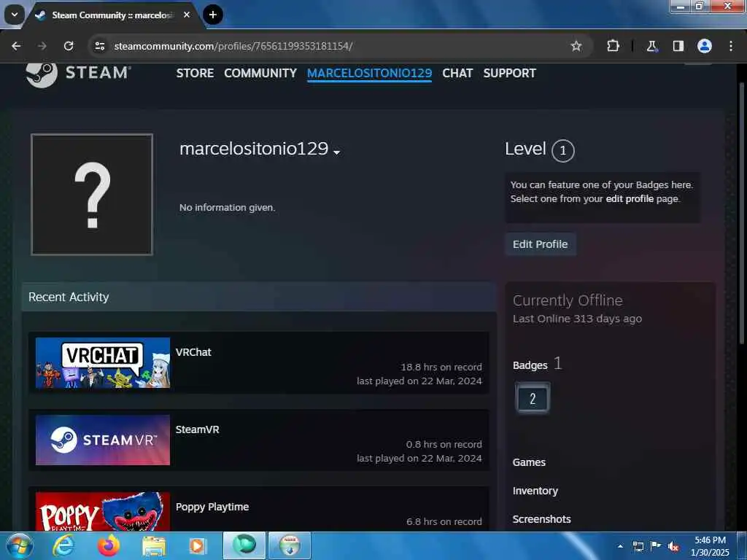Open the Screenshots link
747x560 pixels.
click(x=542, y=519)
